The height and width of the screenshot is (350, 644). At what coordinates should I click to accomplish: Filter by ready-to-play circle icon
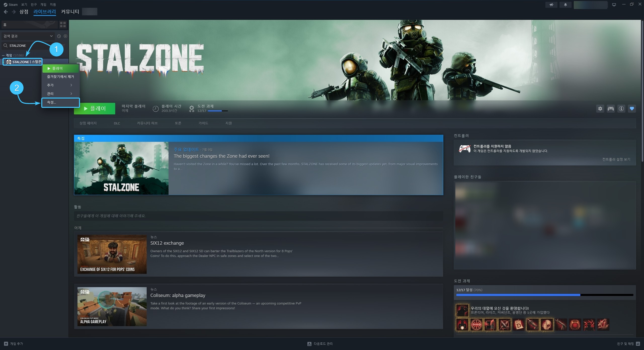coord(65,36)
